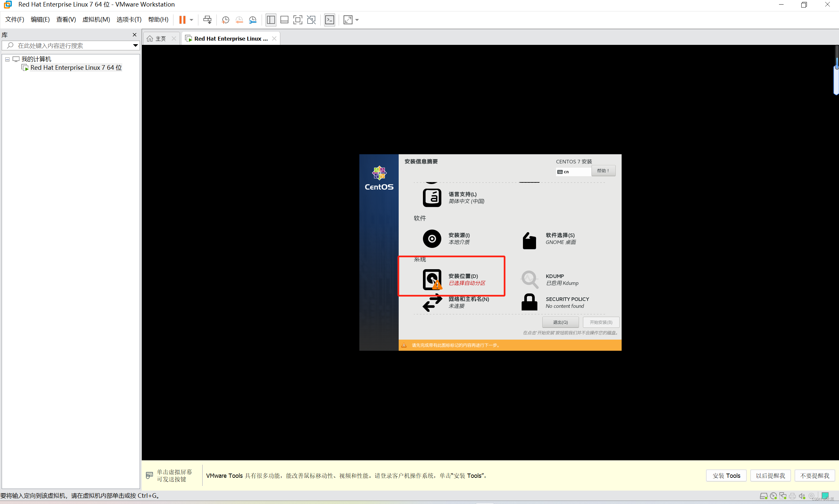Screen dimensions: 839x504
Task: Click the 退出(Q) installer button
Action: (x=560, y=322)
